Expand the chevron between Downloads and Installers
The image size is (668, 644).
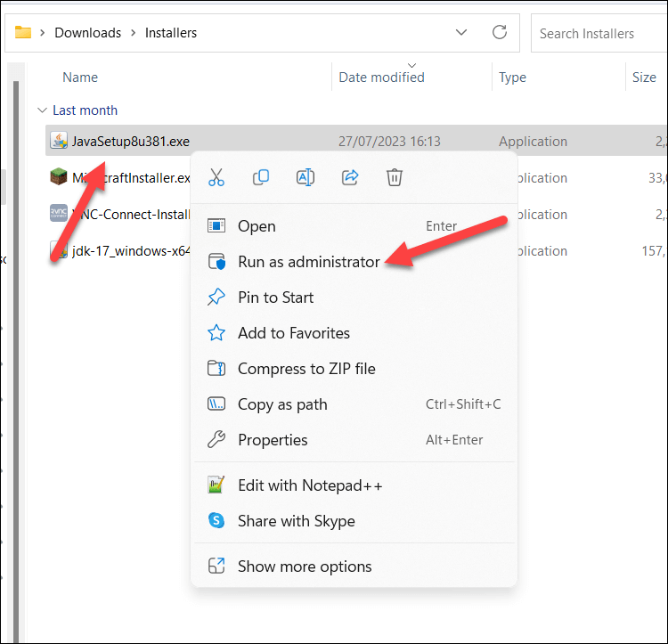pos(134,33)
